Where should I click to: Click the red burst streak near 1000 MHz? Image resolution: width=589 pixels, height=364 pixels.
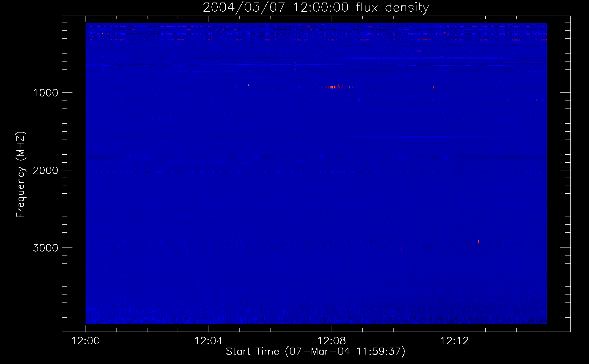pyautogui.click(x=340, y=87)
